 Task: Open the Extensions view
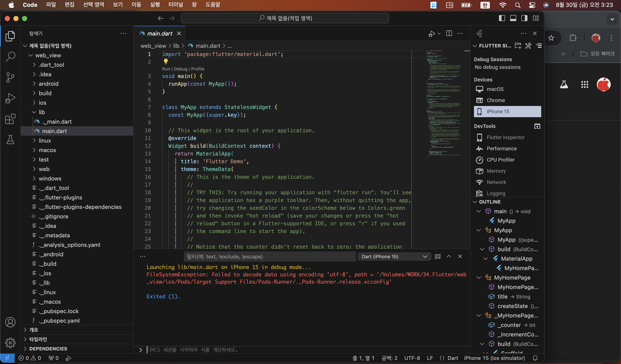(10, 119)
